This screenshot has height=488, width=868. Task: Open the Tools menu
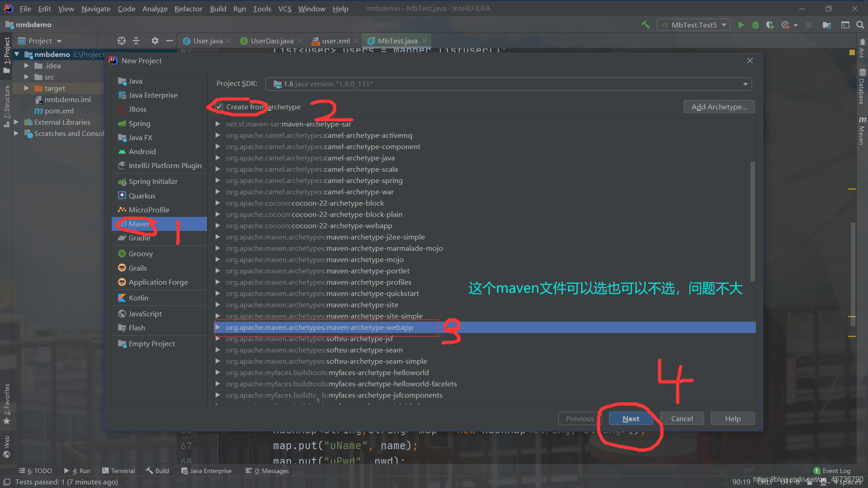262,9
